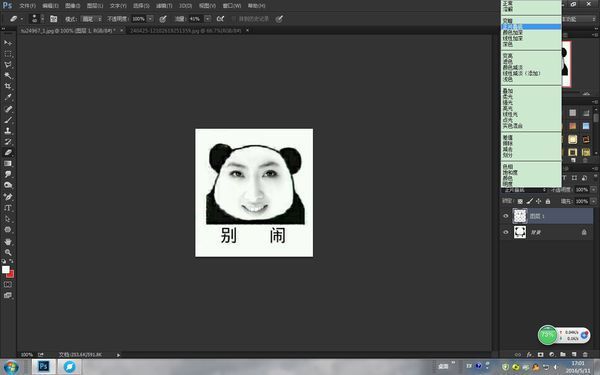Viewport: 600px width, 375px height.
Task: Create a new layer
Action: (574, 354)
